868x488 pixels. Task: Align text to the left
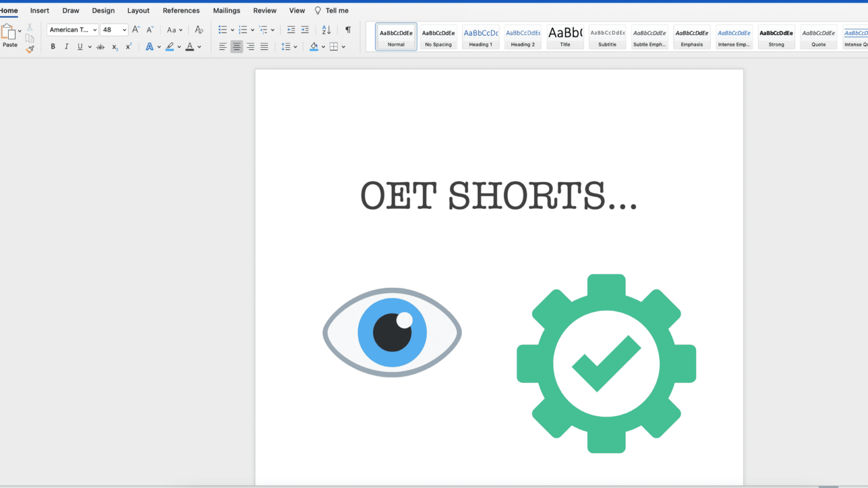tap(223, 47)
